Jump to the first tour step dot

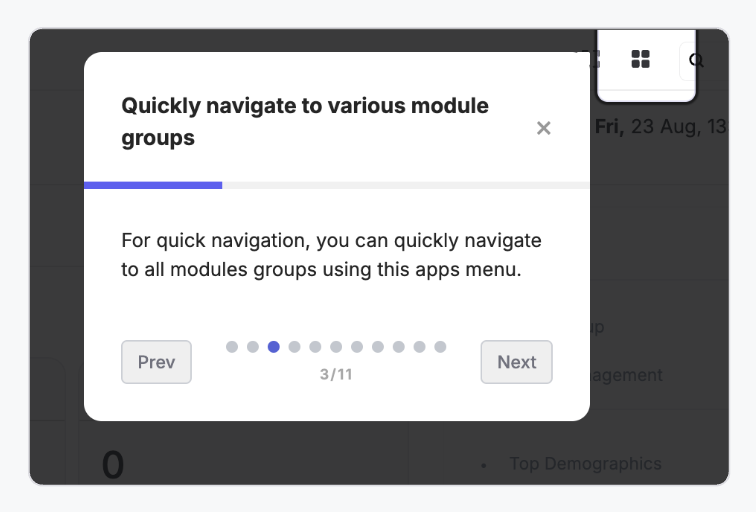232,347
